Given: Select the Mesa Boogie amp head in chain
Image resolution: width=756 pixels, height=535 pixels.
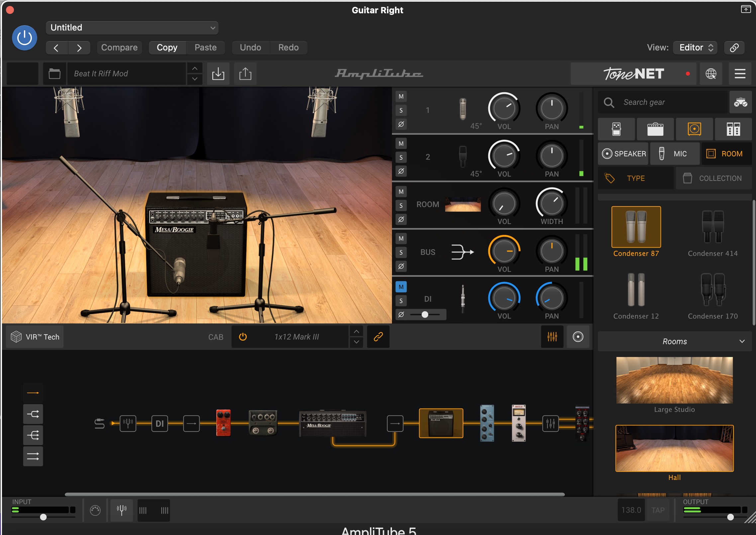Looking at the screenshot, I should click(333, 424).
